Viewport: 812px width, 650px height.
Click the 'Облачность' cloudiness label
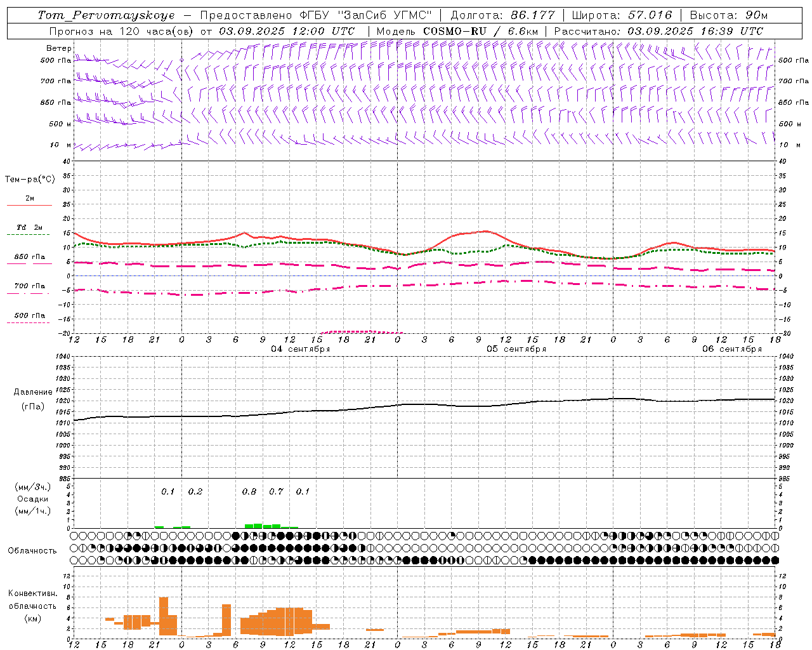click(x=32, y=551)
